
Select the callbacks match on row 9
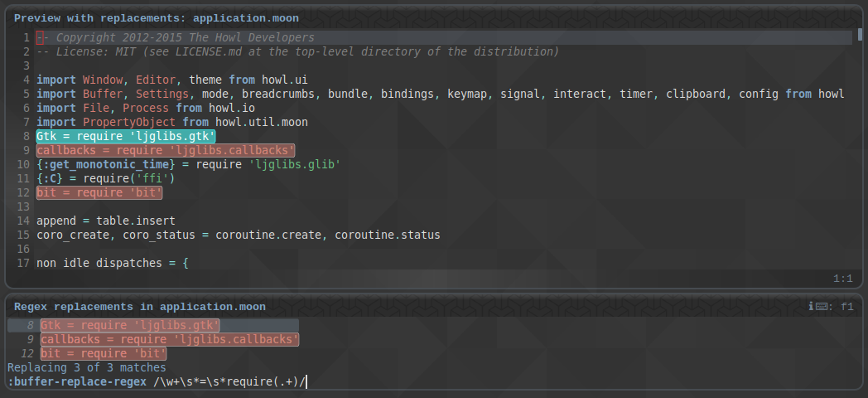coord(170,339)
